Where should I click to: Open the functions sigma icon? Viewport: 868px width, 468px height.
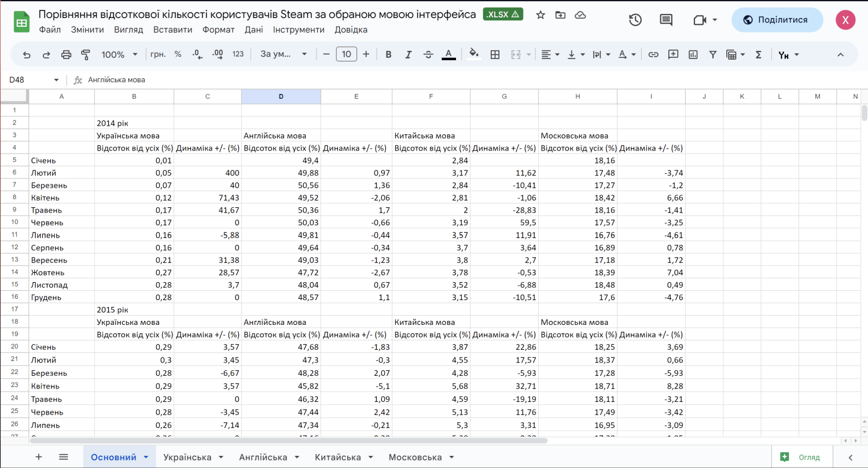tap(759, 54)
